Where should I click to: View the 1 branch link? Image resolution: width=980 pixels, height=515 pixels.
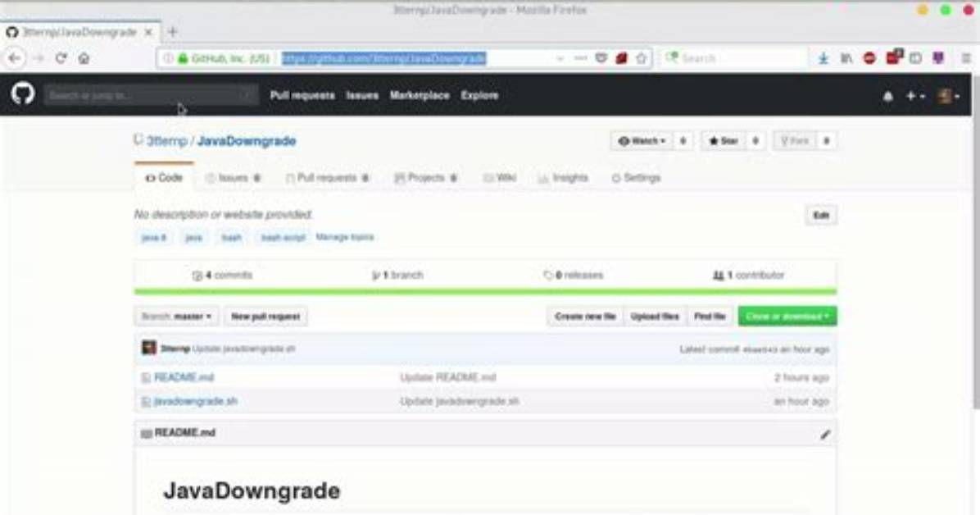click(397, 275)
